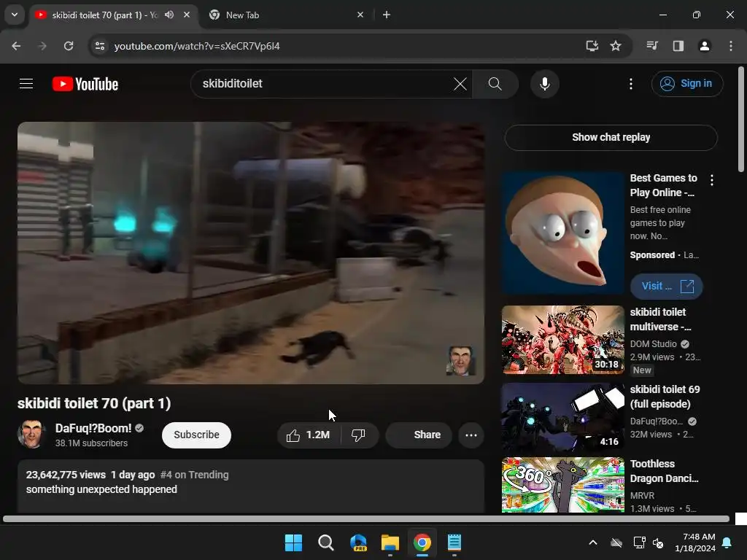Open Chrome three-dot menu
The width and height of the screenshot is (747, 560).
tap(731, 46)
